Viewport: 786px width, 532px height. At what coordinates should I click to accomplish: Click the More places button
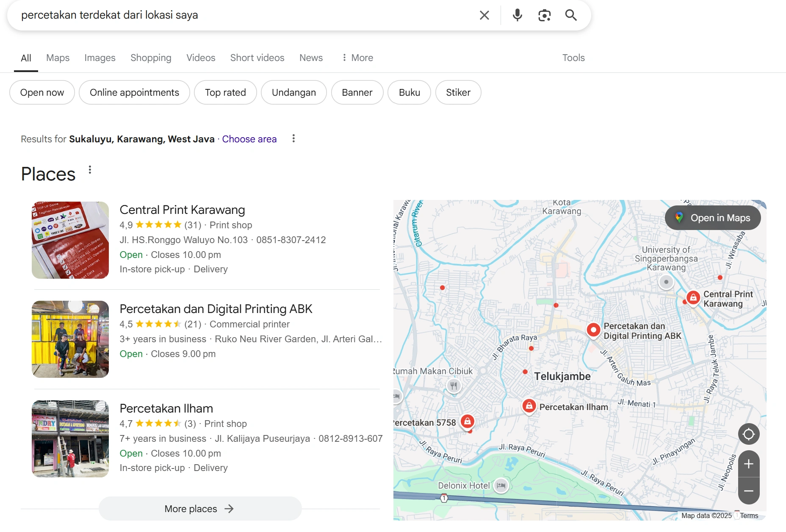200,509
